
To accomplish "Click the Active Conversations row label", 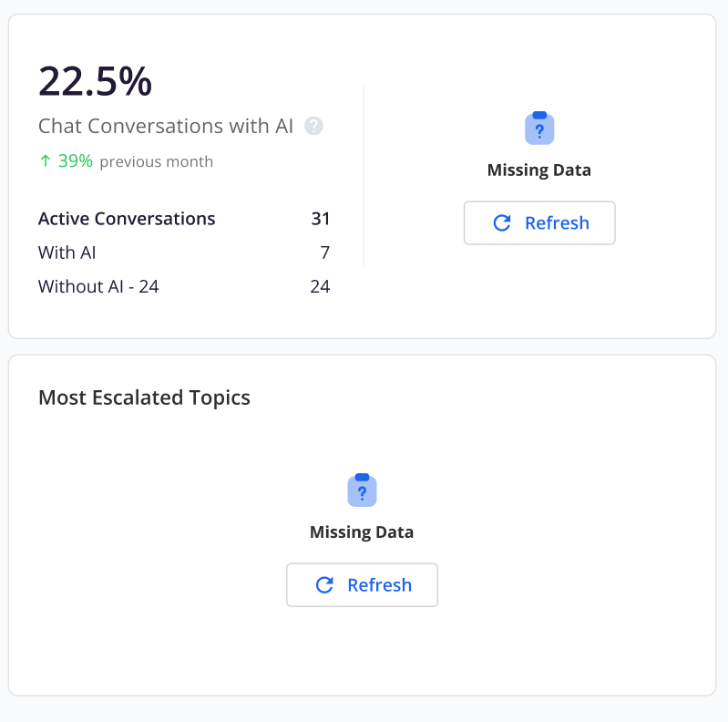I will point(127,219).
